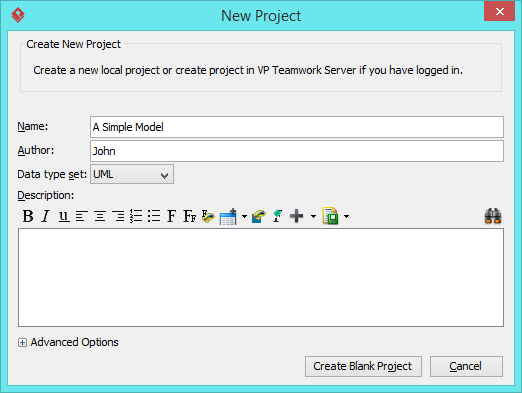The width and height of the screenshot is (522, 393).
Task: Align description text right
Action: (118, 216)
